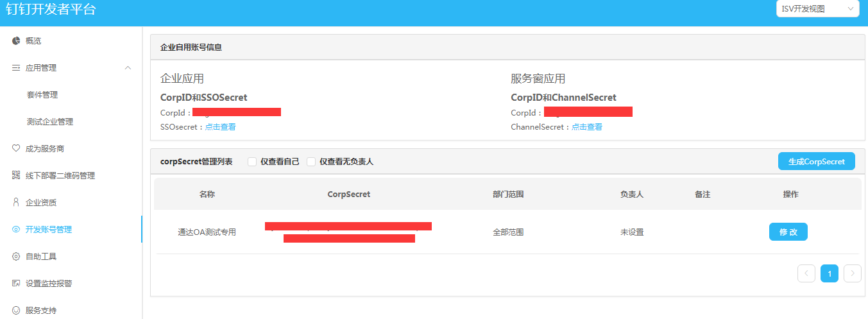Collapse the 应用管理 menu chevron
Screen dimensions: 868x319
pyautogui.click(x=128, y=68)
